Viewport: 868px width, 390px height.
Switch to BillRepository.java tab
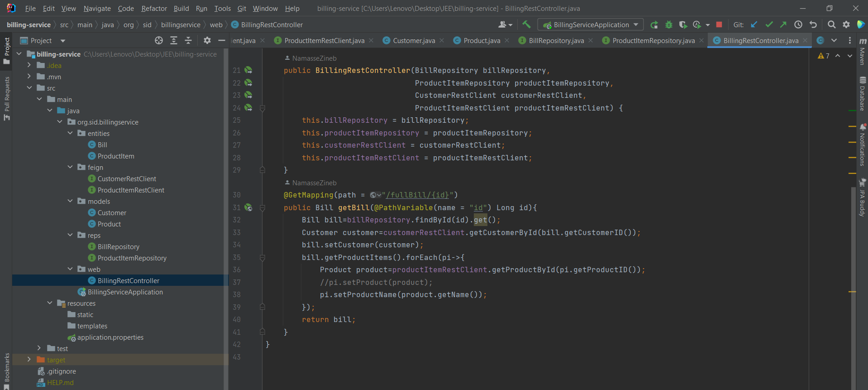556,41
